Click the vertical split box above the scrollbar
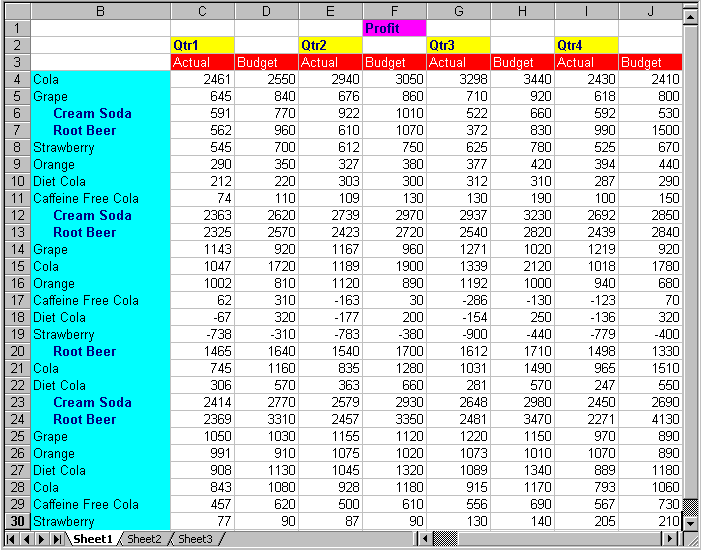The width and height of the screenshot is (701, 550). pyautogui.click(x=690, y=5)
